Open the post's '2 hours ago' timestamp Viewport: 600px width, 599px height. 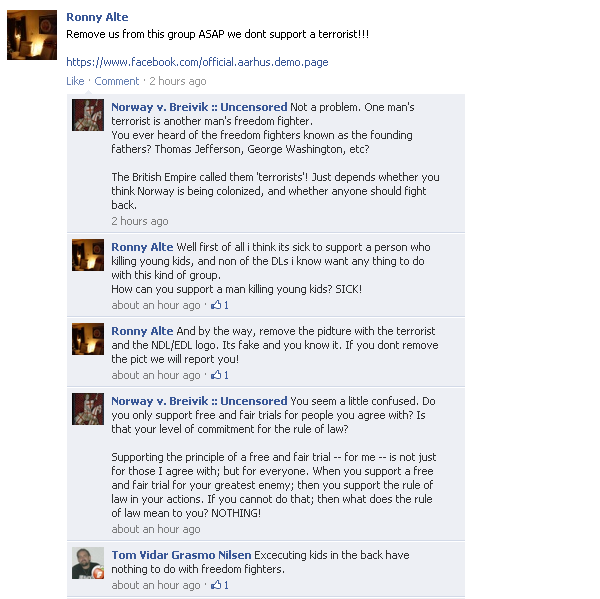[x=178, y=81]
